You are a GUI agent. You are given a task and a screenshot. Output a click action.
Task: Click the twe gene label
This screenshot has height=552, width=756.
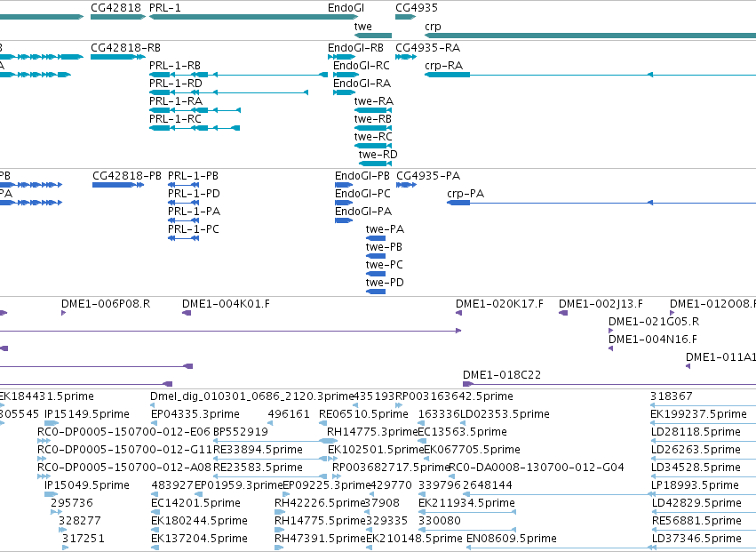click(363, 27)
